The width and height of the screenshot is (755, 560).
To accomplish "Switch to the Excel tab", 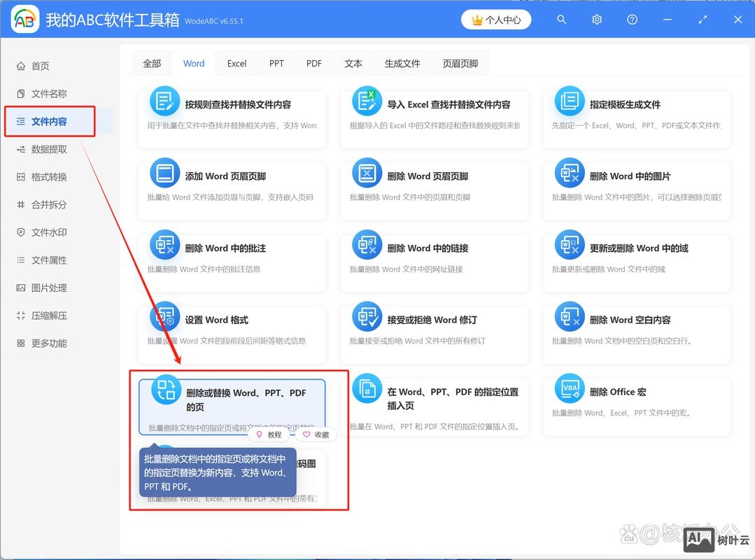I will (237, 64).
